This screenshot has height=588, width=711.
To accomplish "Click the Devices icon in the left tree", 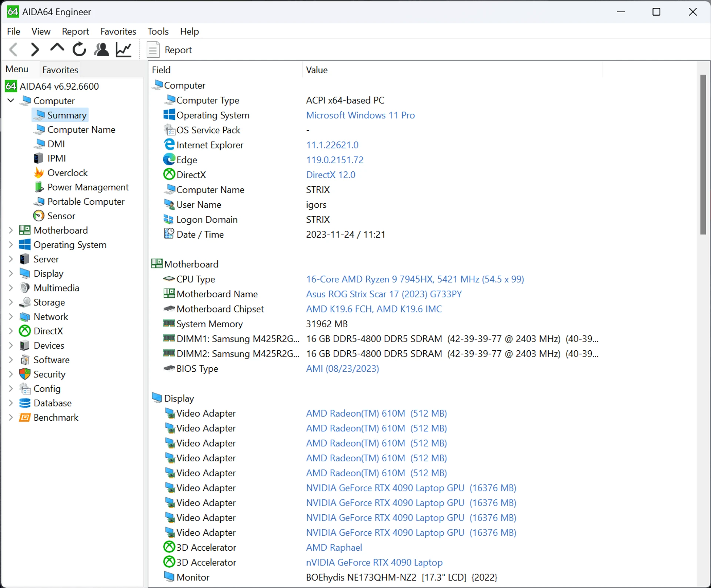I will [x=25, y=345].
